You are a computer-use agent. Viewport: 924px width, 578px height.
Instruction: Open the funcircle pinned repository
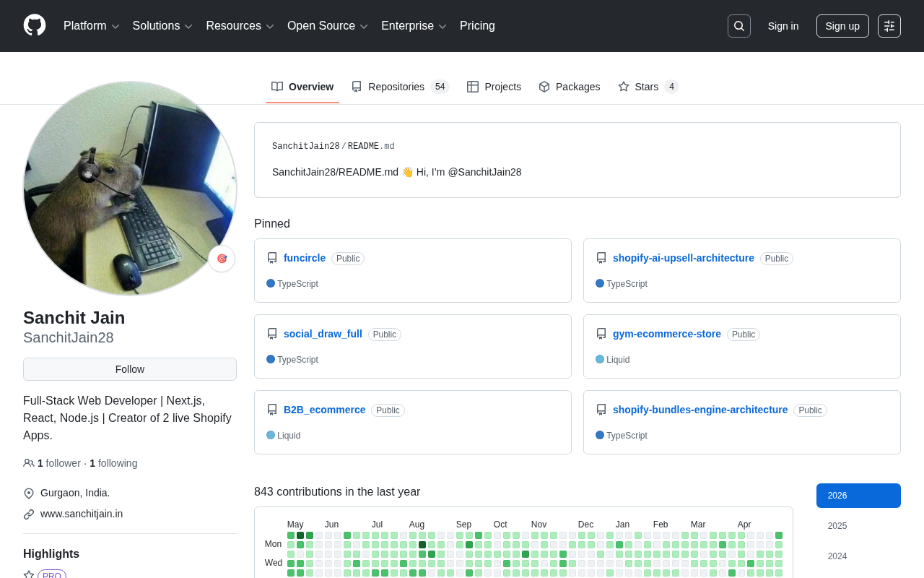click(305, 258)
